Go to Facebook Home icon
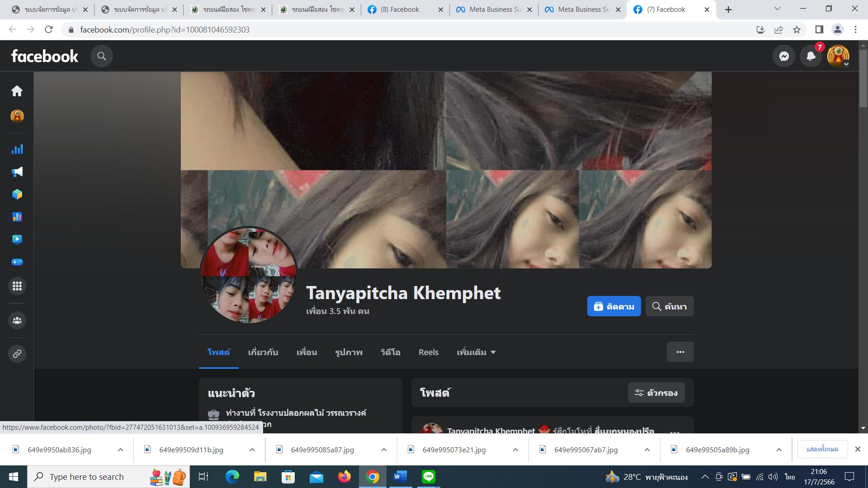This screenshot has width=868, height=488. click(x=17, y=91)
